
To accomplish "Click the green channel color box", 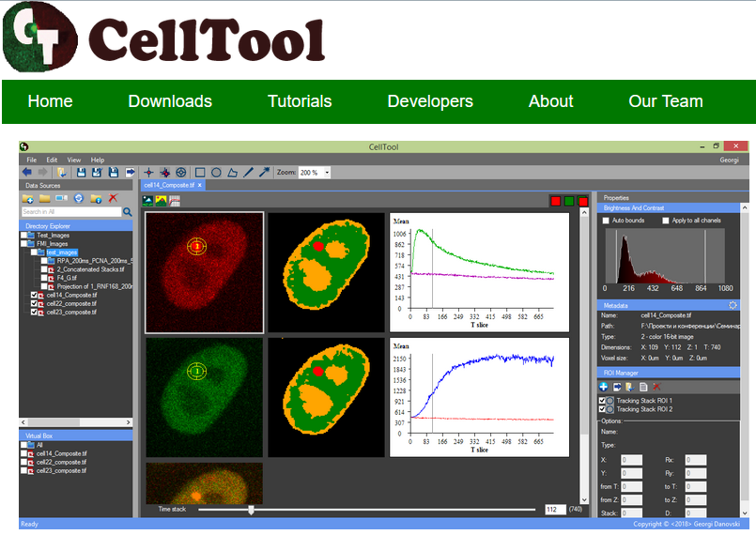I will pyautogui.click(x=569, y=201).
